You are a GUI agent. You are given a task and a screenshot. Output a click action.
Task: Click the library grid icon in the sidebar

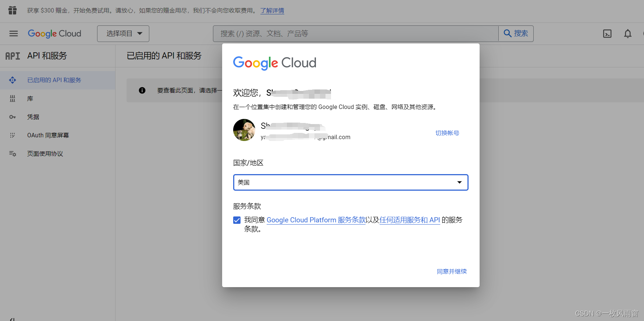pyautogui.click(x=13, y=98)
